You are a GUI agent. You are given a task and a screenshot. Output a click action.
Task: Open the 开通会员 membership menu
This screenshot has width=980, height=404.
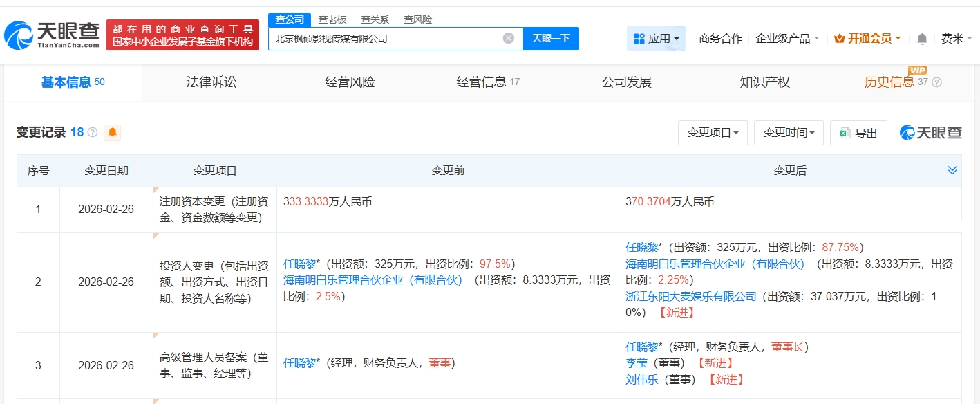(867, 39)
